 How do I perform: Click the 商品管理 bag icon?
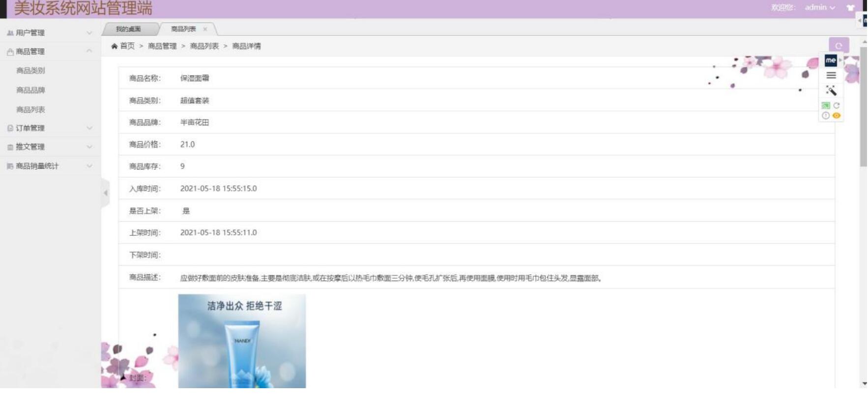(10, 52)
